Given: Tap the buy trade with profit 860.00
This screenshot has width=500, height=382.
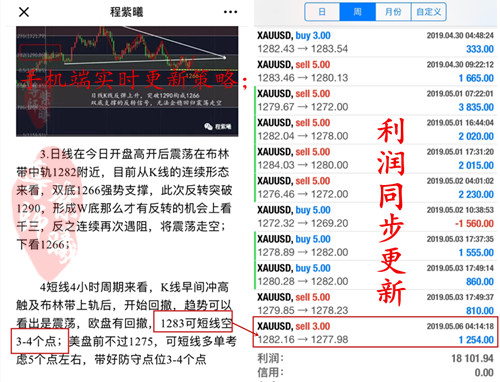Looking at the screenshot, I should tap(375, 275).
